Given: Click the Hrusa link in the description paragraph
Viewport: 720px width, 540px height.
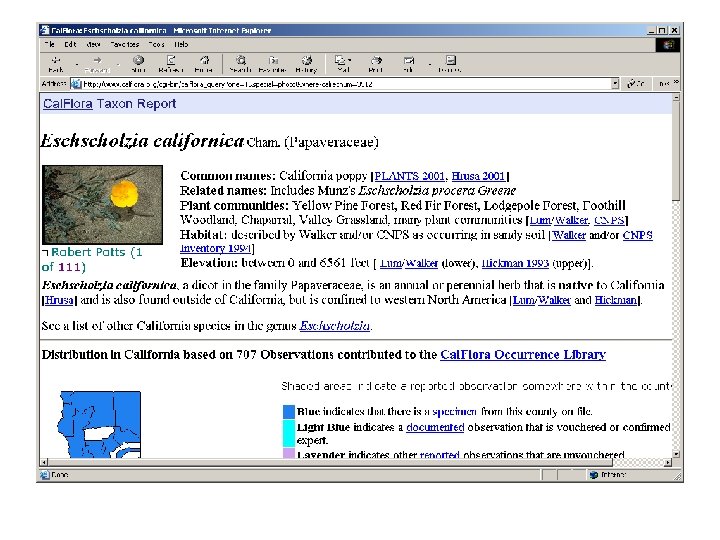Looking at the screenshot, I should 59,300.
